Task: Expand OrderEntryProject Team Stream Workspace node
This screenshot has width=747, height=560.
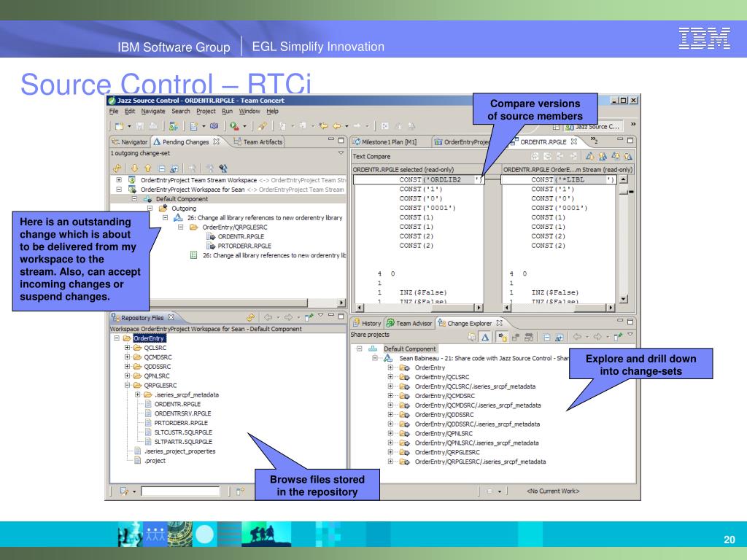Action: point(119,180)
